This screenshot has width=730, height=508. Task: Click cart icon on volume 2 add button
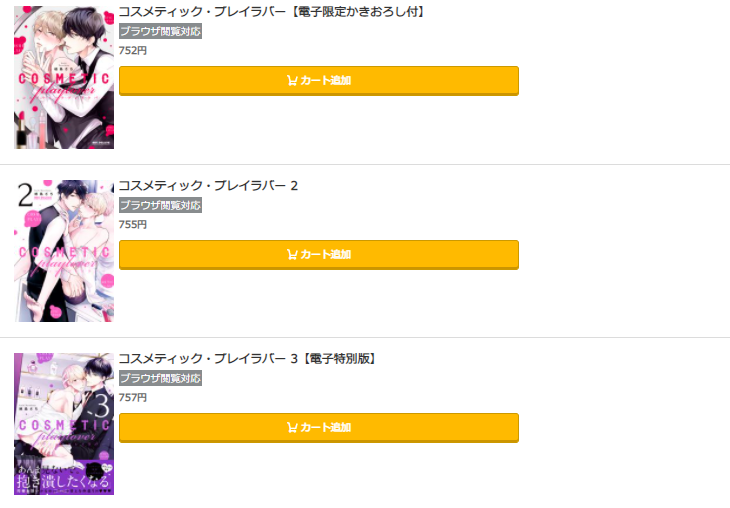point(292,254)
